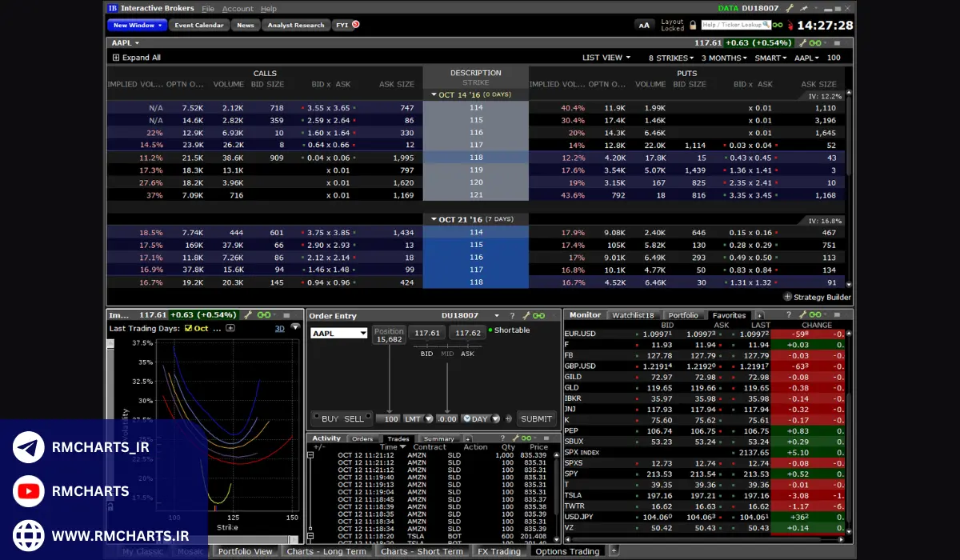Open the DAY time-in-force dropdown
960x560 pixels.
(x=494, y=418)
